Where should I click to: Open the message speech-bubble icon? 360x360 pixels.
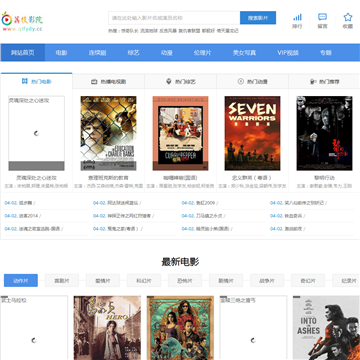[322, 17]
